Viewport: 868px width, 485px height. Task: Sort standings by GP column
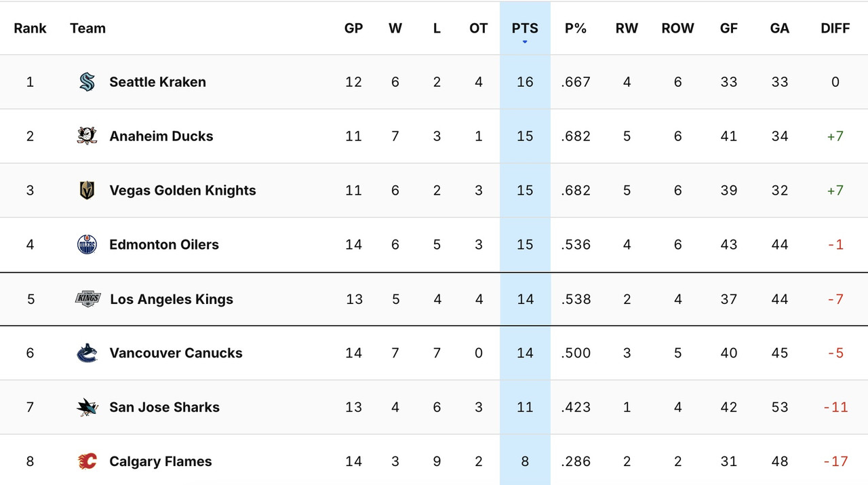(x=353, y=28)
